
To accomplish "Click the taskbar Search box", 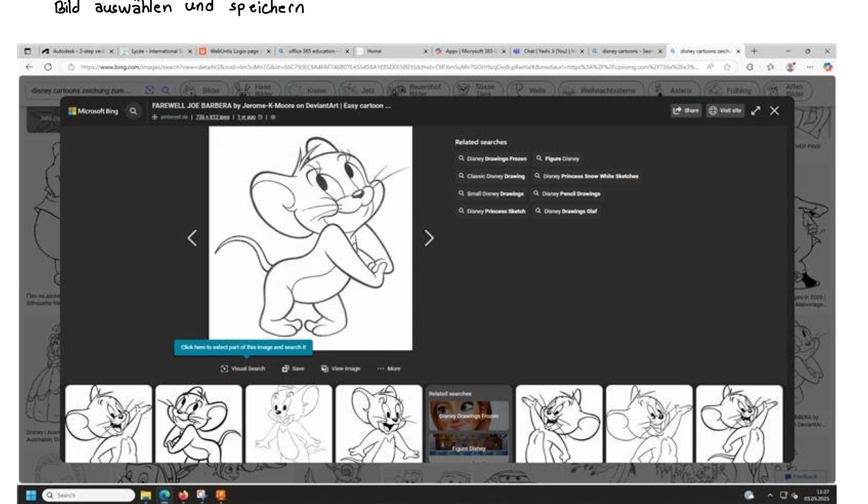I will [x=89, y=495].
